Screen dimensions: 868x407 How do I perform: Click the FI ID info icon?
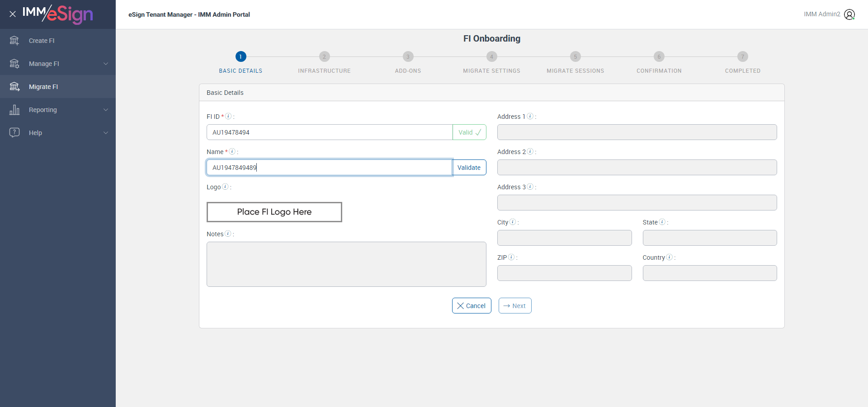[x=228, y=116]
